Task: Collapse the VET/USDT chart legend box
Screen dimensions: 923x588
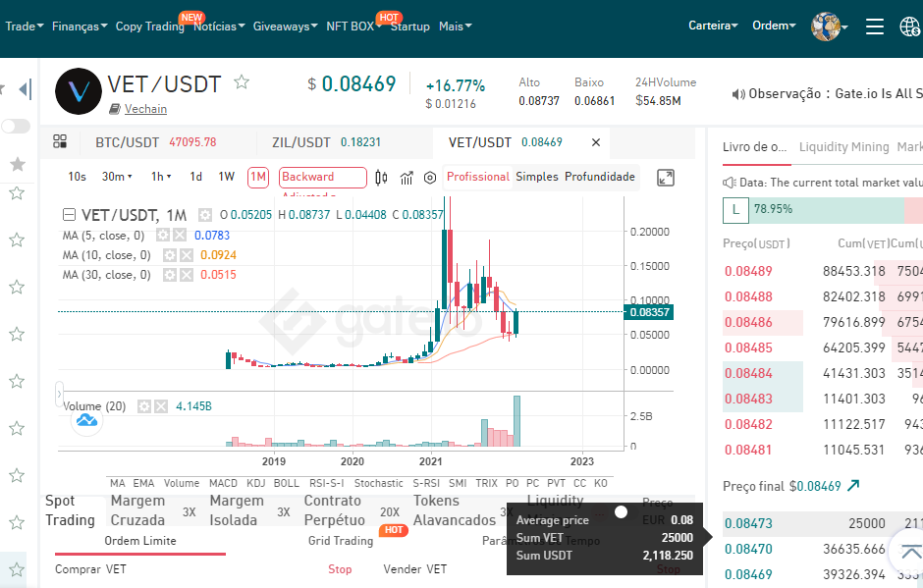Action: [x=69, y=215]
